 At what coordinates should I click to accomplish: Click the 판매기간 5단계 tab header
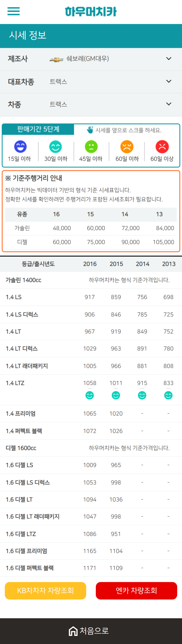pyautogui.click(x=38, y=129)
